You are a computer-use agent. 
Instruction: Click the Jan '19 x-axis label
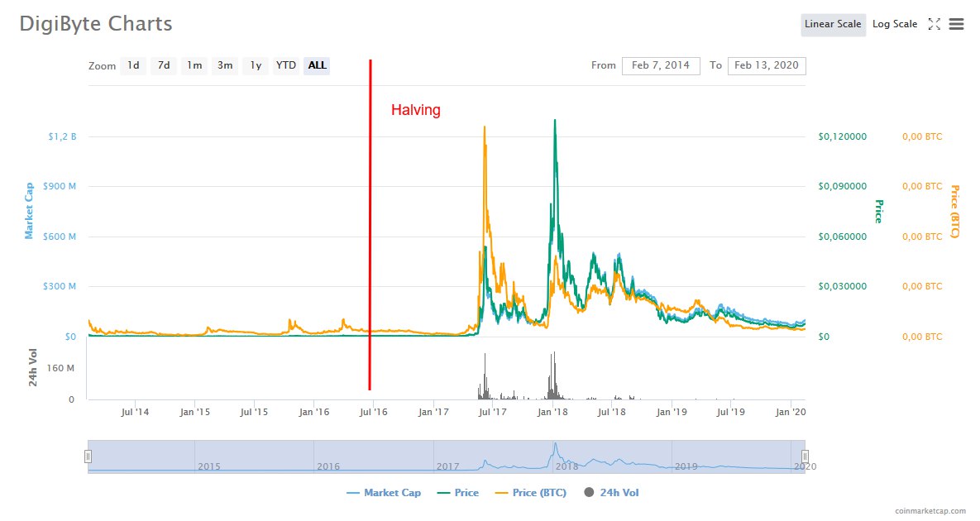point(672,413)
